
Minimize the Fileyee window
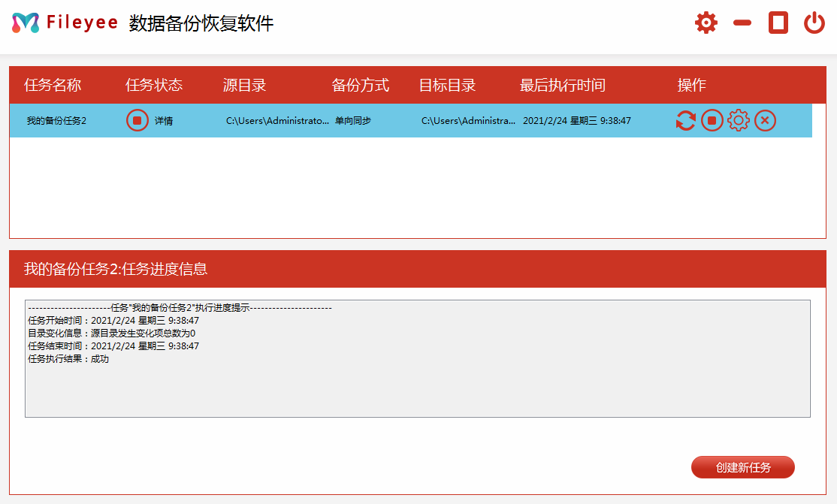(742, 23)
